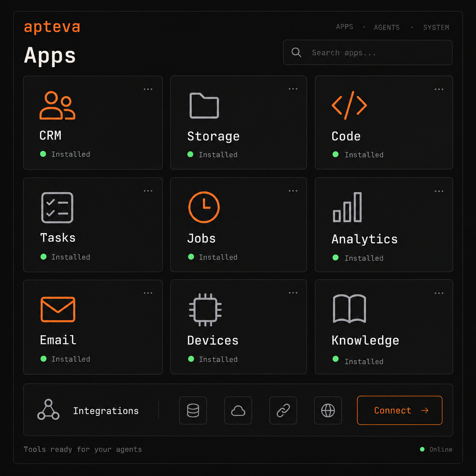Viewport: 476px width, 476px height.
Task: Click the Tasks checklist icon
Action: [x=57, y=208]
